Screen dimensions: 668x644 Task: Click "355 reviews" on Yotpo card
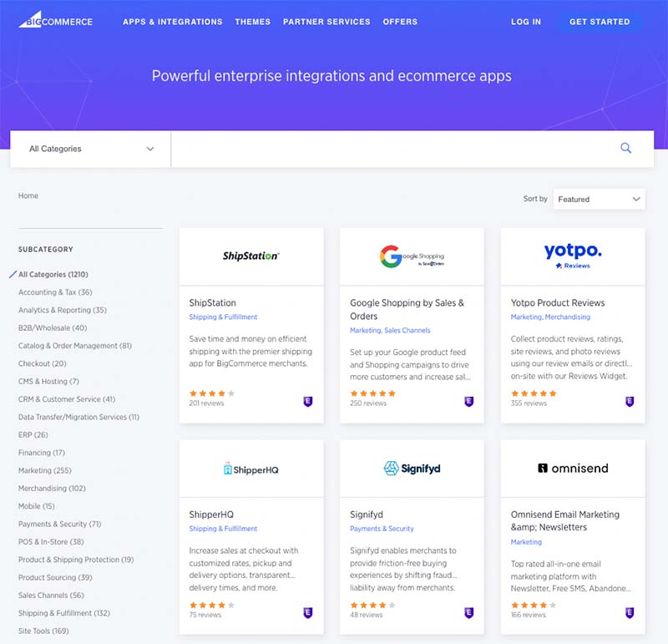tap(529, 403)
